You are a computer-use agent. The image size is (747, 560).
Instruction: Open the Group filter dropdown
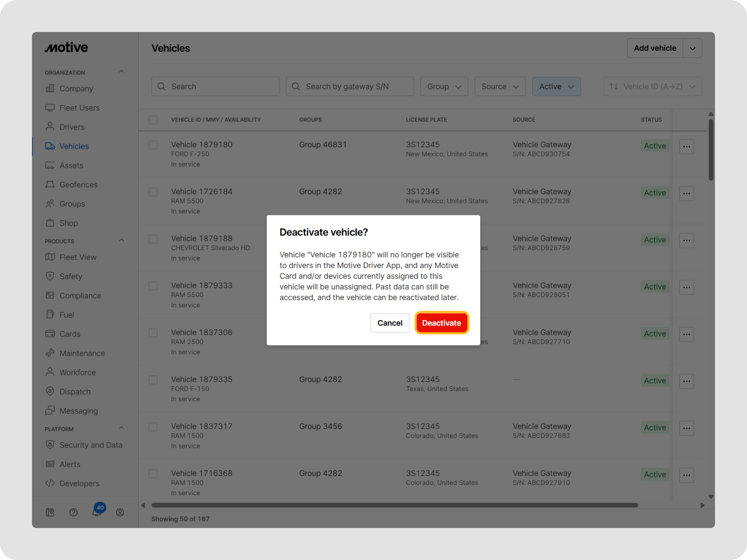tap(444, 86)
